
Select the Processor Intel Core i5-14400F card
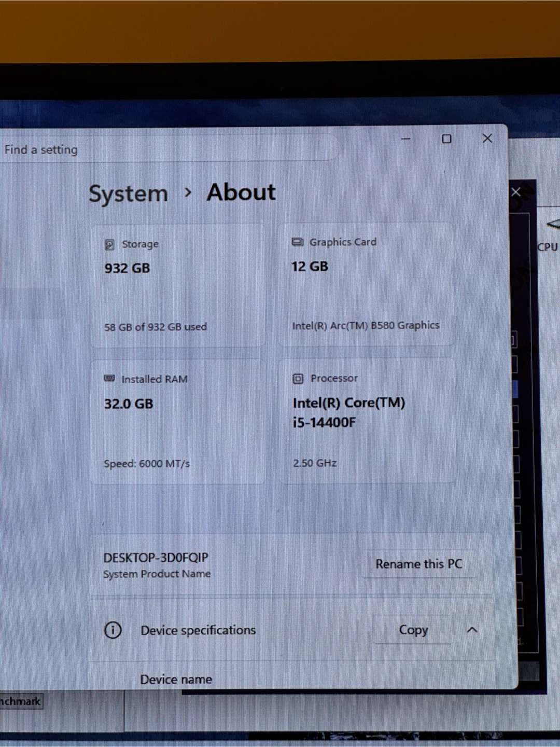pos(367,421)
